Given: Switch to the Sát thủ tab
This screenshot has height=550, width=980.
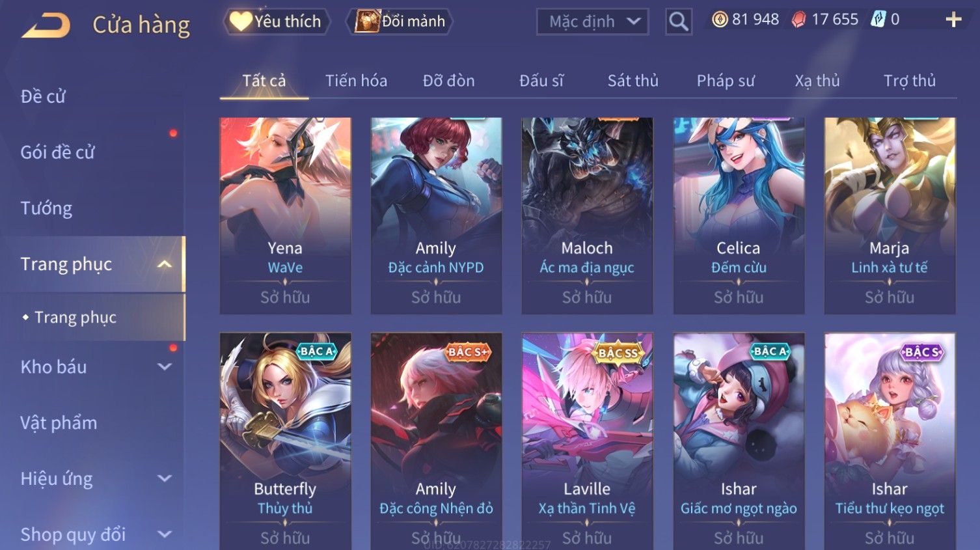Looking at the screenshot, I should click(633, 81).
